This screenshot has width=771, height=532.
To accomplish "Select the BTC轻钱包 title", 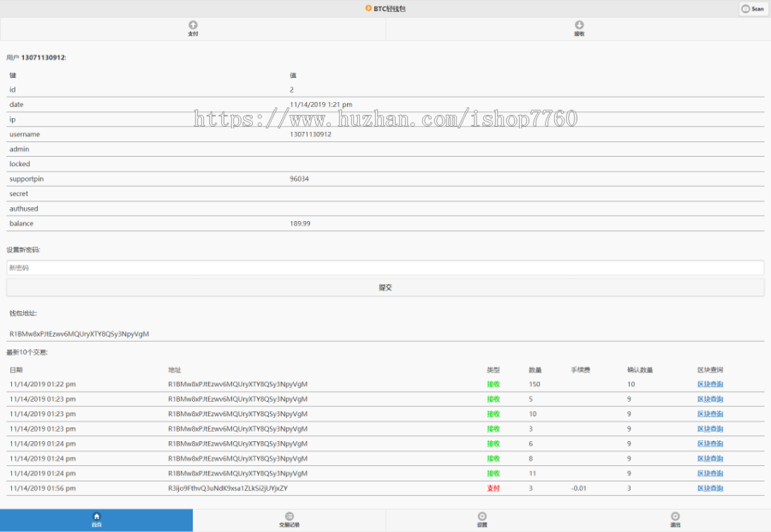I will [x=390, y=9].
